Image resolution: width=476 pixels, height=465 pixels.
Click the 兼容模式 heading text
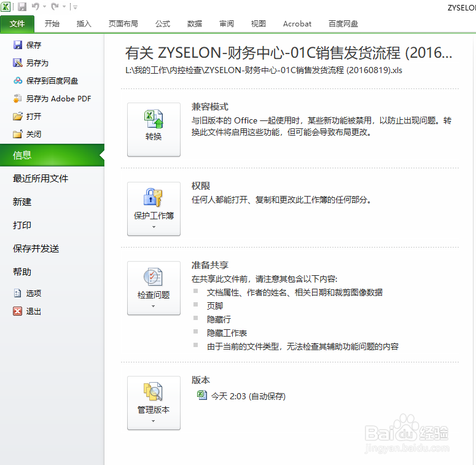point(210,107)
